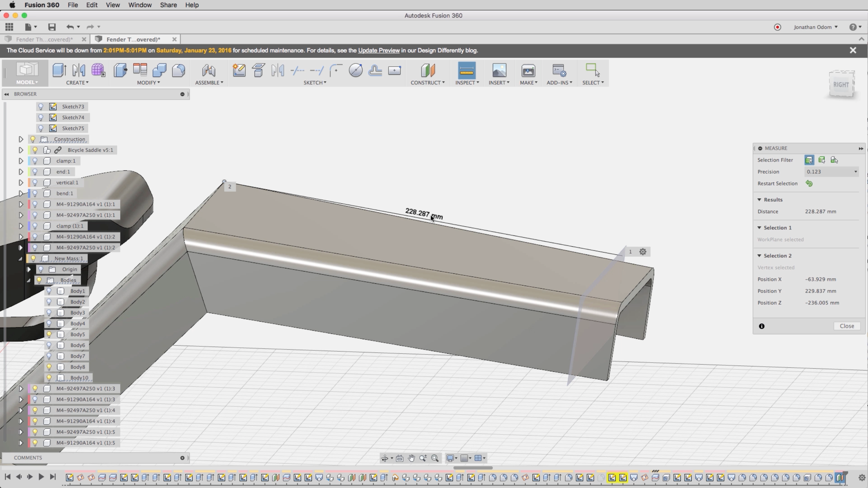The image size is (868, 488).
Task: Open the Data Panel grid icon
Action: [9, 27]
